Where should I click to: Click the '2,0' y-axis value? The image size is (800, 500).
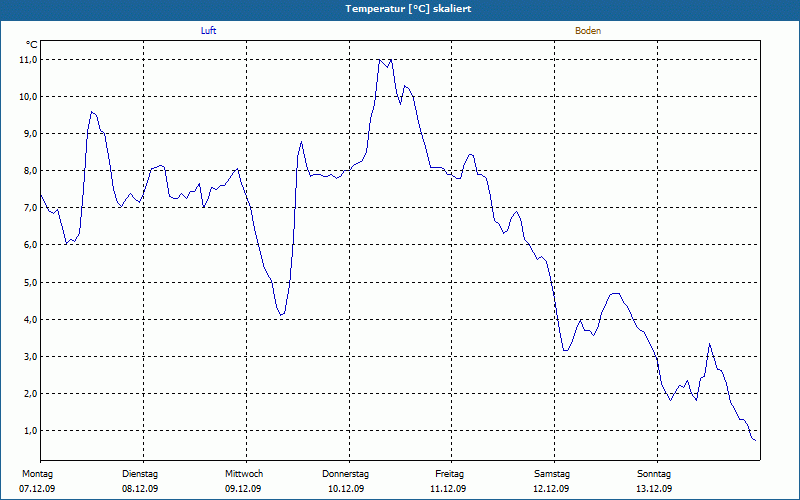pyautogui.click(x=30, y=394)
